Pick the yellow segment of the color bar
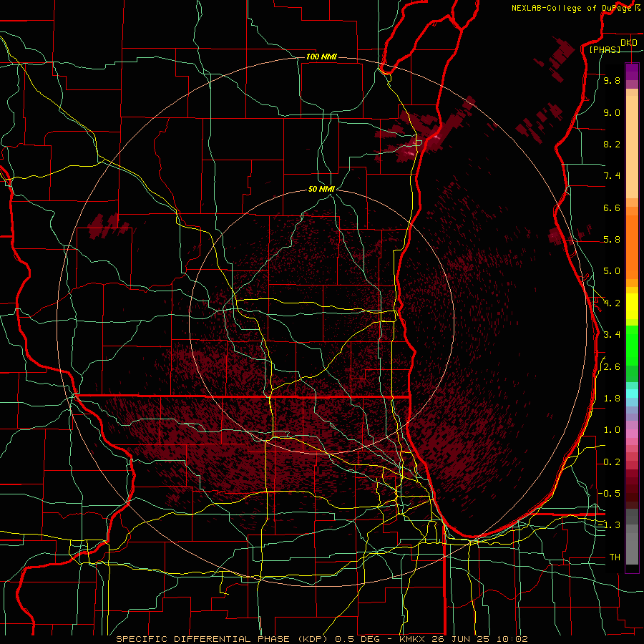The image size is (644, 644). pos(632,306)
